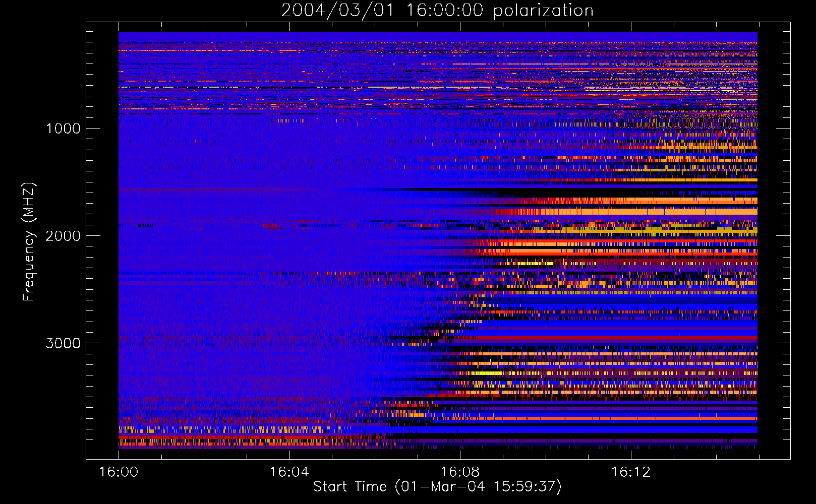Select the 3000 frequency axis label
Screen dimensions: 816x504
point(63,343)
